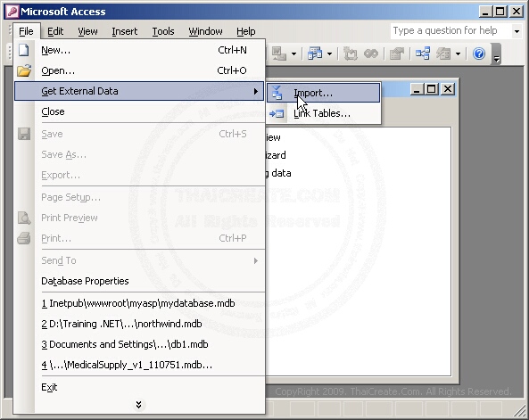
Task: Maximize the inner database window
Action: pyautogui.click(x=432, y=89)
